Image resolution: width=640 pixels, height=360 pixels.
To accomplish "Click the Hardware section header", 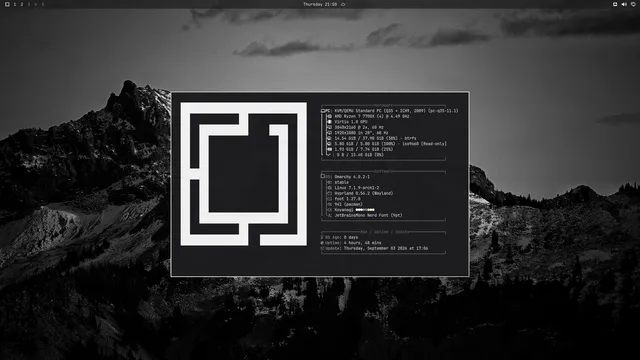I will 383,105.
